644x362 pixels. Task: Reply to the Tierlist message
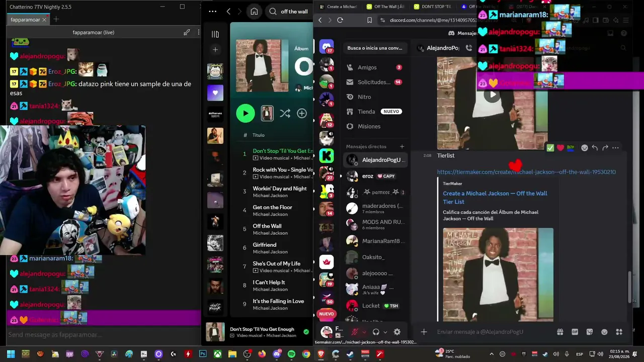pos(595,148)
